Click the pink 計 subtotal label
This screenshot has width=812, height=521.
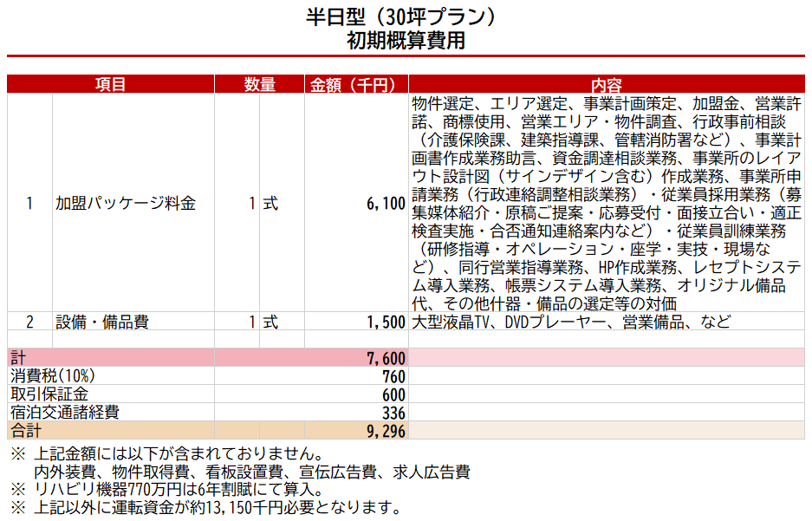(17, 358)
